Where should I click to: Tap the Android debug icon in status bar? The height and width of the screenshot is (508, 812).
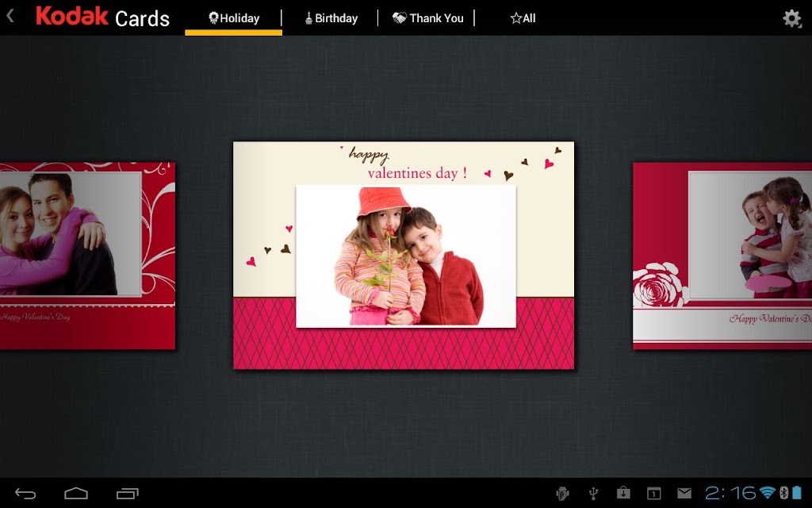tap(563, 494)
